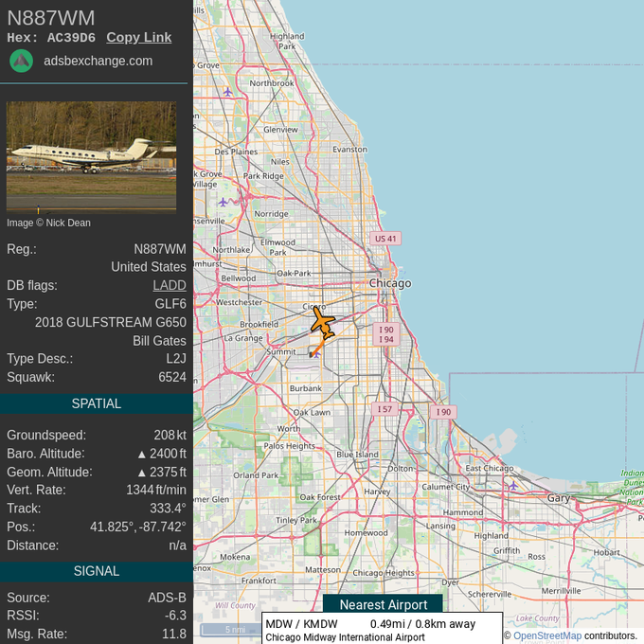The image size is (644, 644).
Task: Click the Evanston label on the map
Action: (x=349, y=150)
